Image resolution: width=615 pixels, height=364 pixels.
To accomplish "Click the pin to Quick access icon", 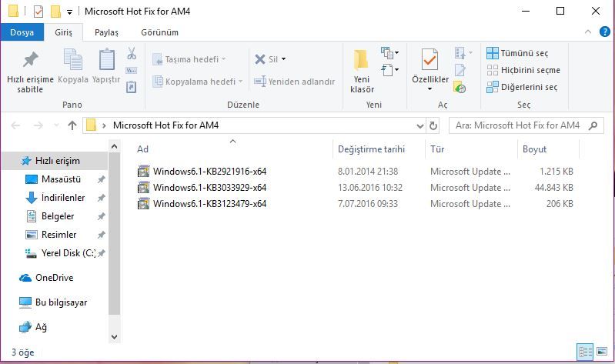I will (x=30, y=59).
